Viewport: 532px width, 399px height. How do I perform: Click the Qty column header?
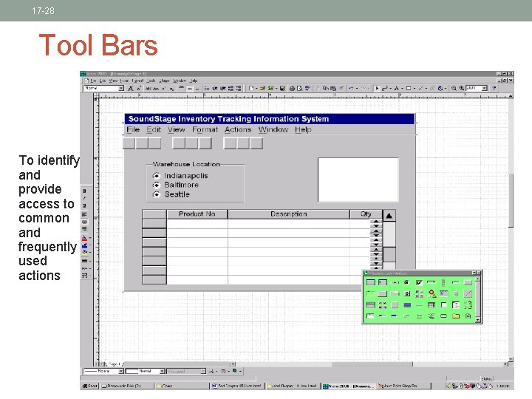coord(366,214)
